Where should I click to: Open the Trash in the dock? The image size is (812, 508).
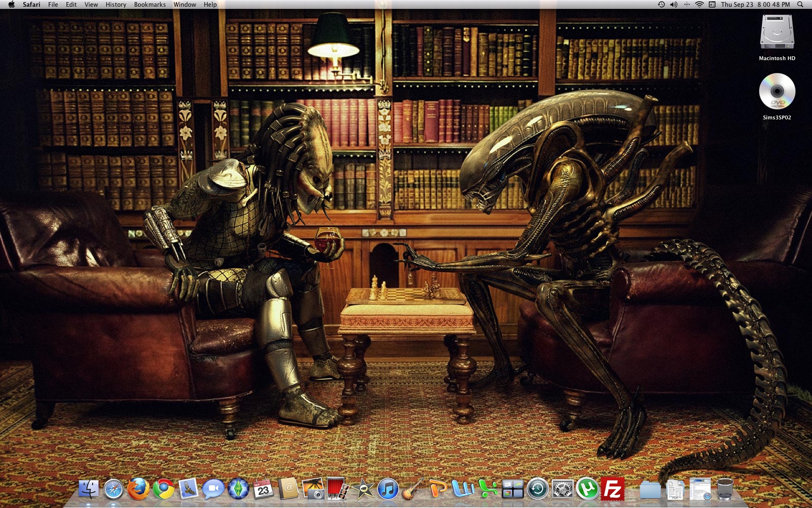725,489
